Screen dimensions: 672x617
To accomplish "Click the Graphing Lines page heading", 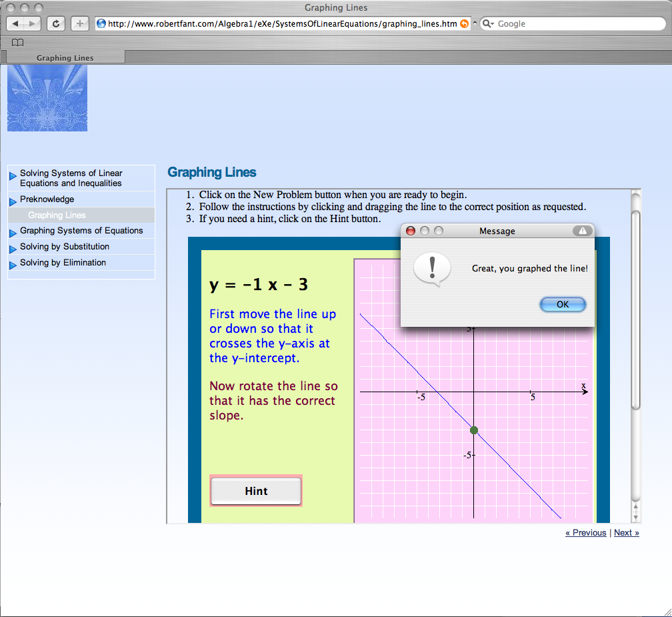I will pos(212,172).
